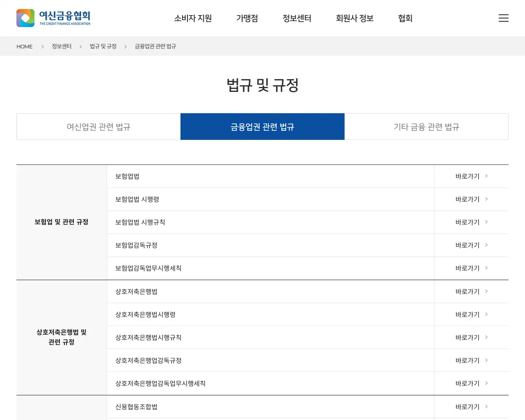Switch to the 기타 금융 관련 법규 tab
The image size is (525, 420).
426,127
